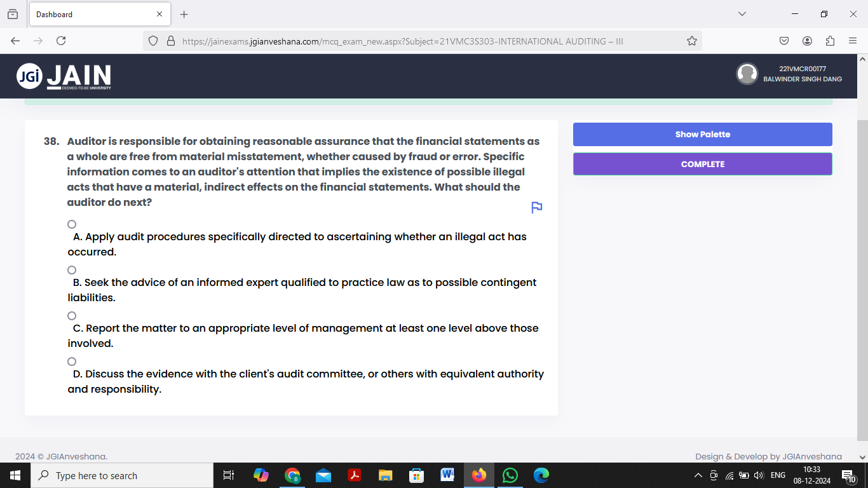Open the Windows Start menu
Viewport: 868px width, 488px height.
pos(15,475)
